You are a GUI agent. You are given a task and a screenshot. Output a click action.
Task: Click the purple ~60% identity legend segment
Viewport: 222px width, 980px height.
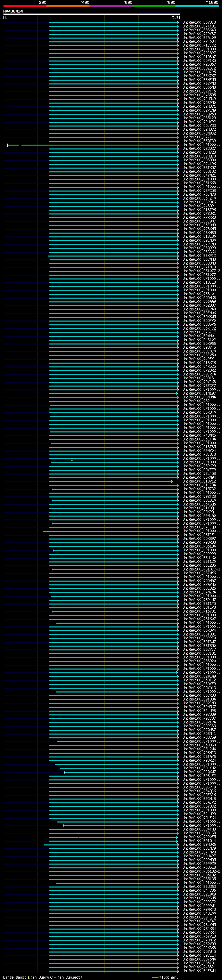point(111,7)
